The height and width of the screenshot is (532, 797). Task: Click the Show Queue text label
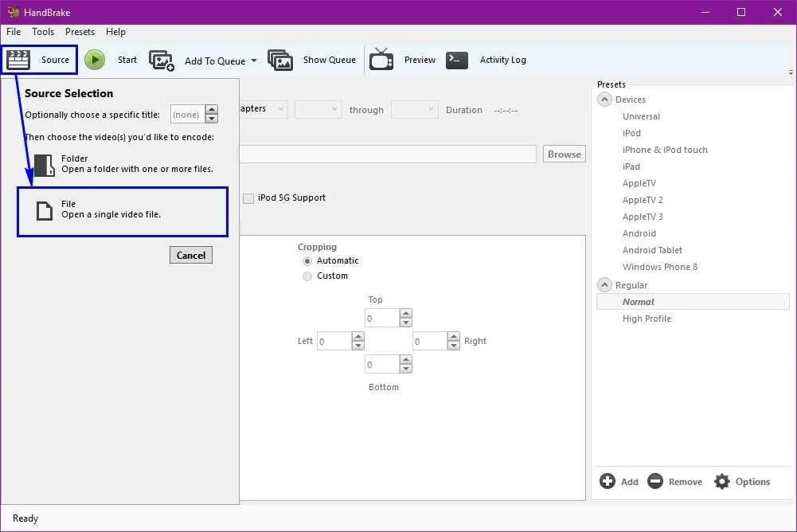[x=330, y=60]
